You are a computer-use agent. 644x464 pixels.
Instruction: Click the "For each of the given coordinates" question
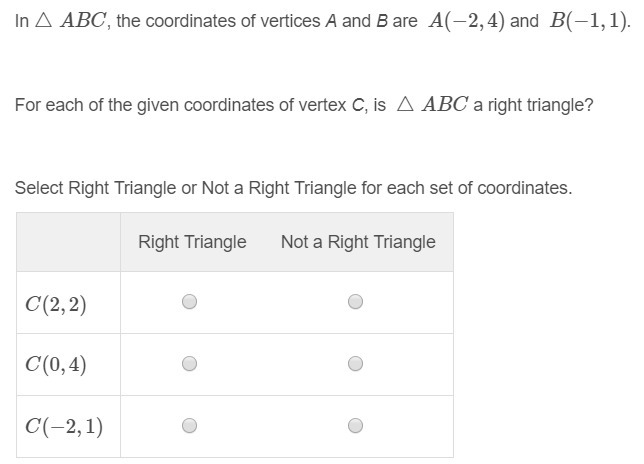[x=200, y=104]
